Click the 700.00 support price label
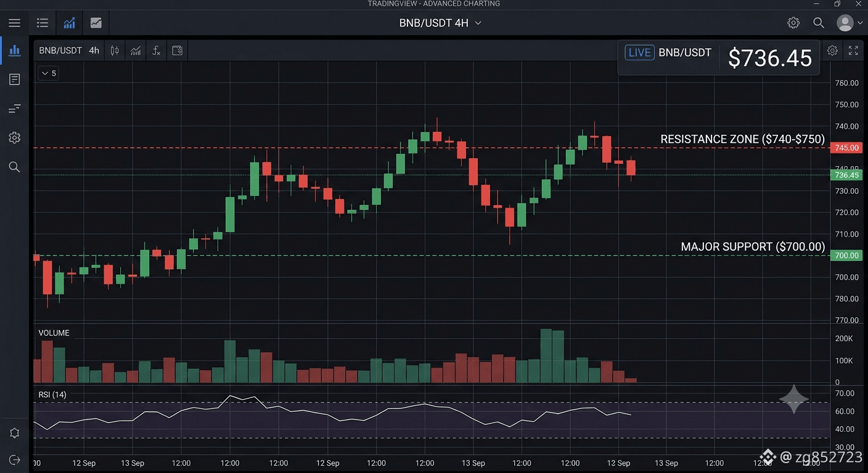The height and width of the screenshot is (473, 868). [846, 255]
